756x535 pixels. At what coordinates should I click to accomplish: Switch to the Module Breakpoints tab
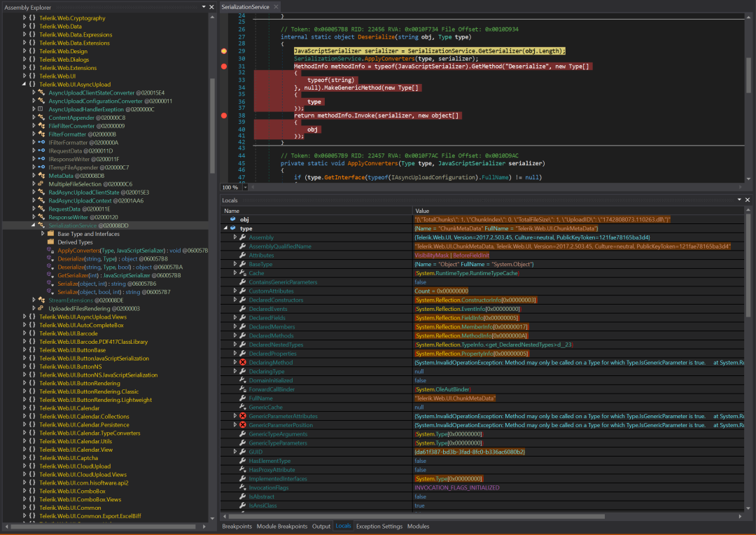tap(281, 527)
